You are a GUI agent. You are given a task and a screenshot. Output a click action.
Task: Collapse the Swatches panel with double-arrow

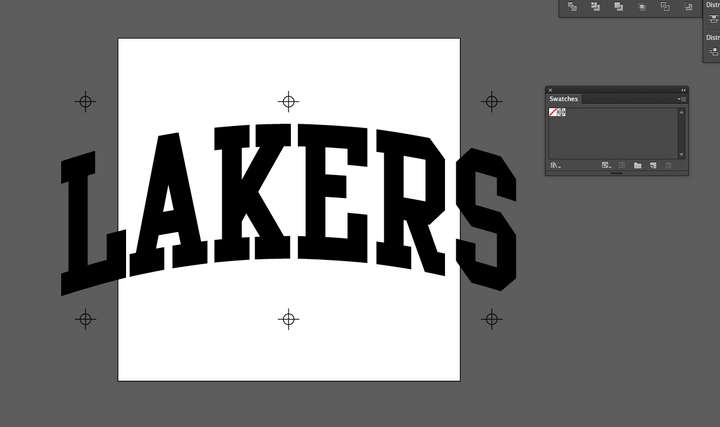click(x=683, y=90)
